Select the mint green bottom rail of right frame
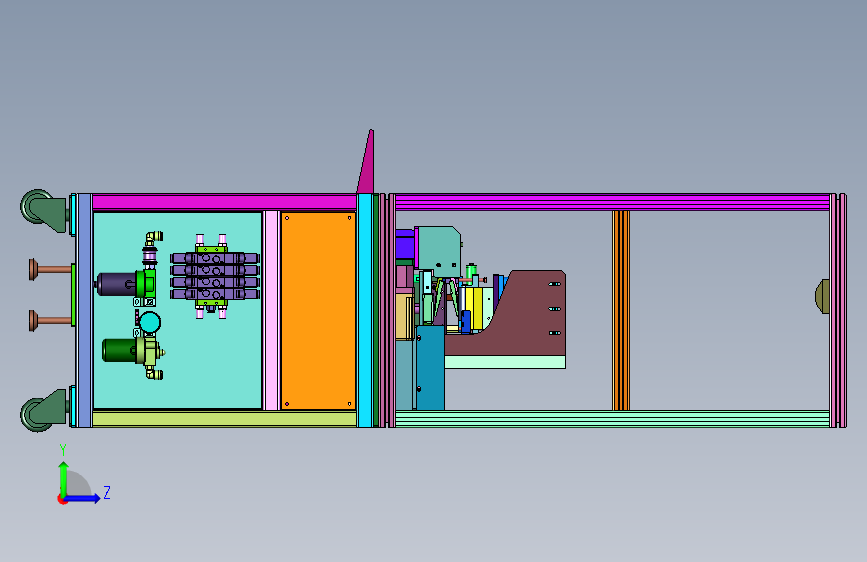This screenshot has width=867, height=562. coord(613,419)
